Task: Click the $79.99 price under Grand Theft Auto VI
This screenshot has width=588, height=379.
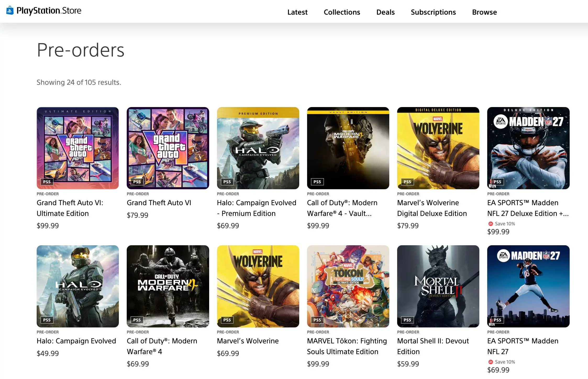Action: (137, 215)
